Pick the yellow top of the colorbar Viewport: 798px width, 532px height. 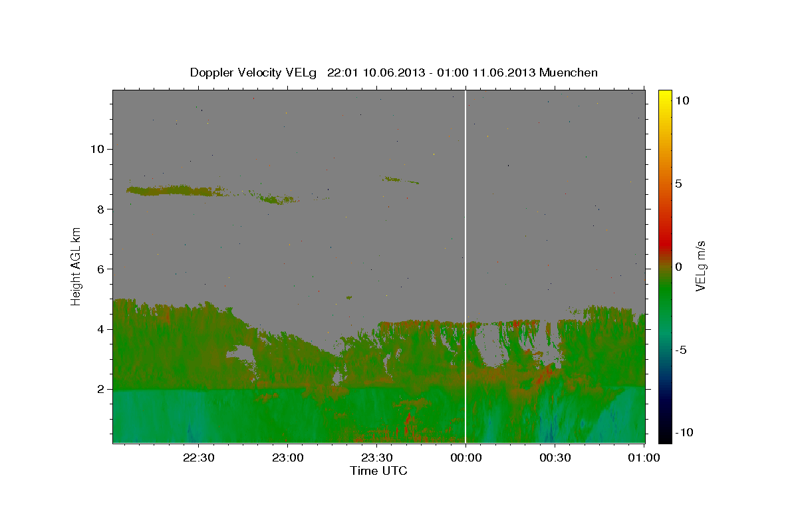pos(664,96)
